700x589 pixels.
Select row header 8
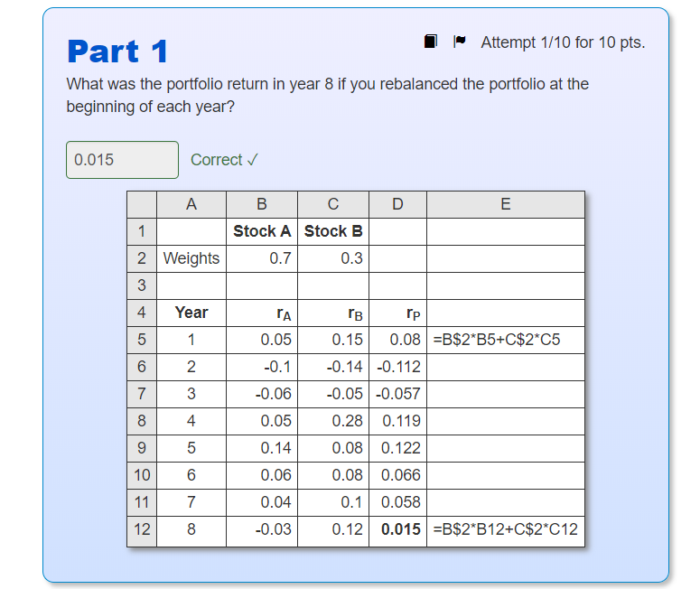[142, 421]
